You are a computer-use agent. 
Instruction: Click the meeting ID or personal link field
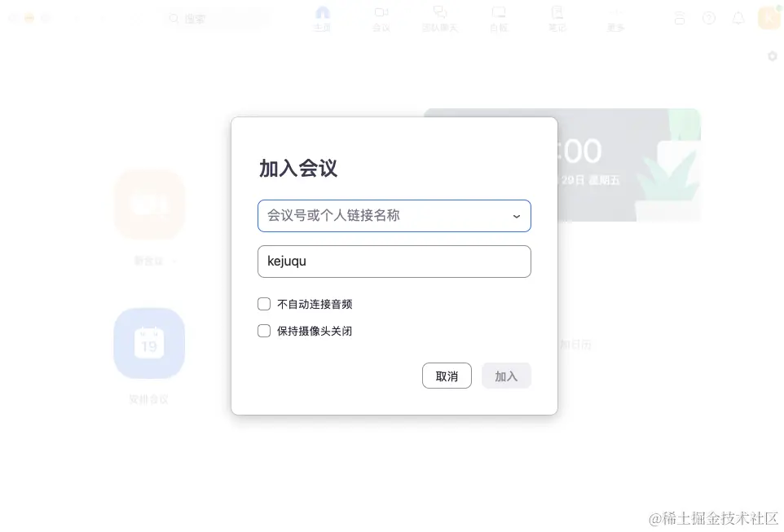394,216
